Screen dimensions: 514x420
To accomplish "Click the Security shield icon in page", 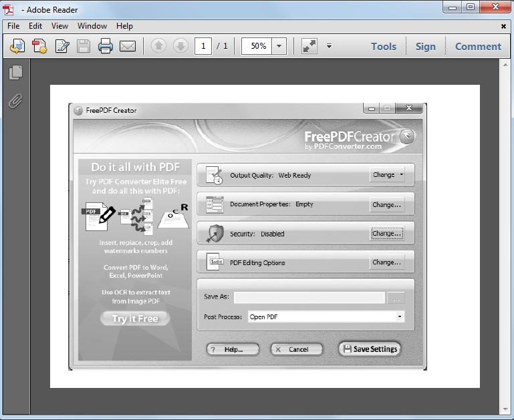I will (215, 234).
